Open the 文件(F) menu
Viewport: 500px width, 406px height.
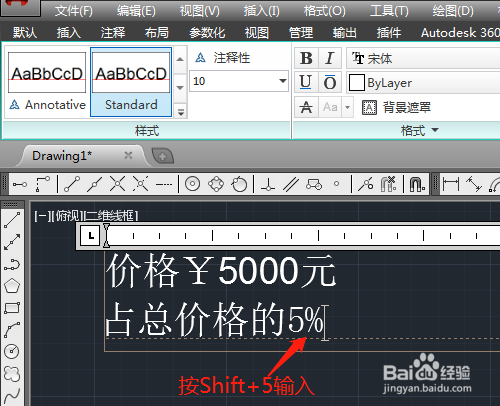coord(74,11)
